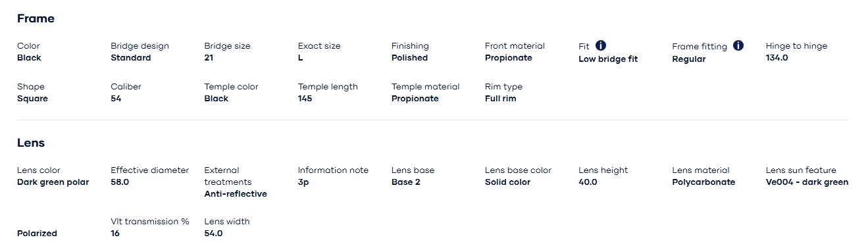868x248 pixels.
Task: Click the Low bridge fit value
Action: pos(608,59)
